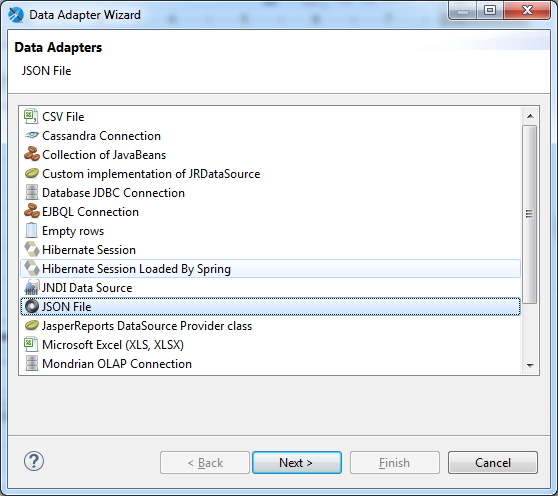Cancel the Data Adapter Wizard
Viewport: 558px width, 496px height.
[x=493, y=463]
